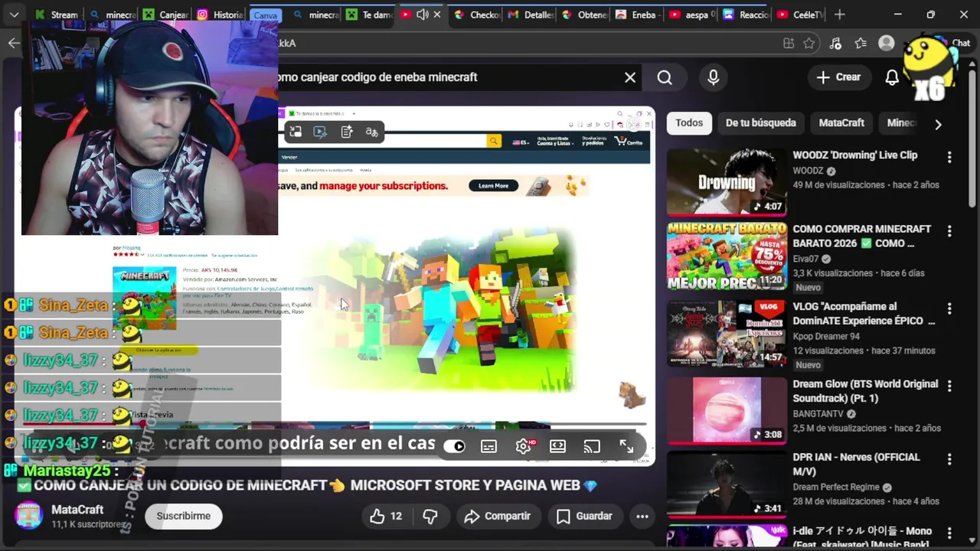Like the video with 12 likes
980x551 pixels.
tap(387, 516)
